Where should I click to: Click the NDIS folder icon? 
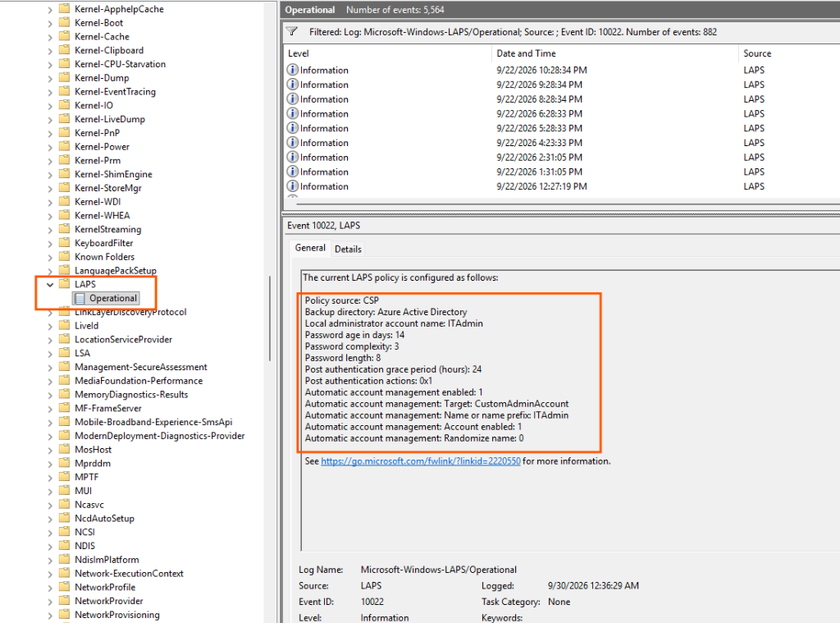pos(64,546)
